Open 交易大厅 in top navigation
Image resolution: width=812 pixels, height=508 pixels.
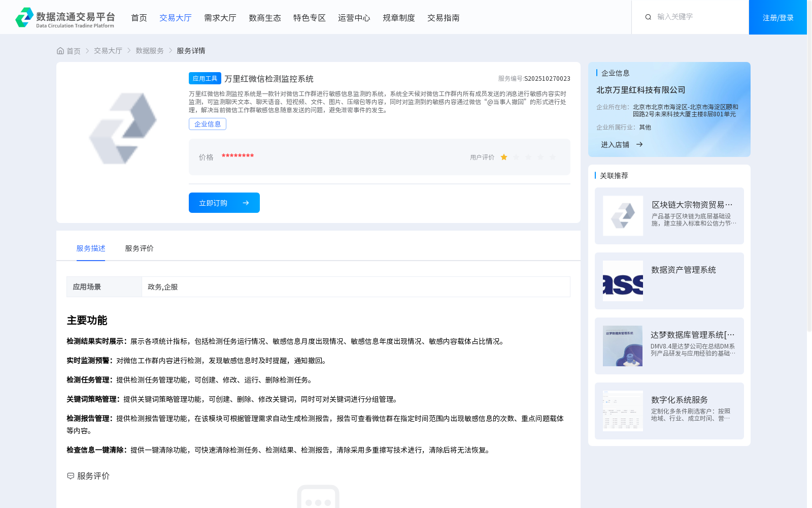[176, 18]
